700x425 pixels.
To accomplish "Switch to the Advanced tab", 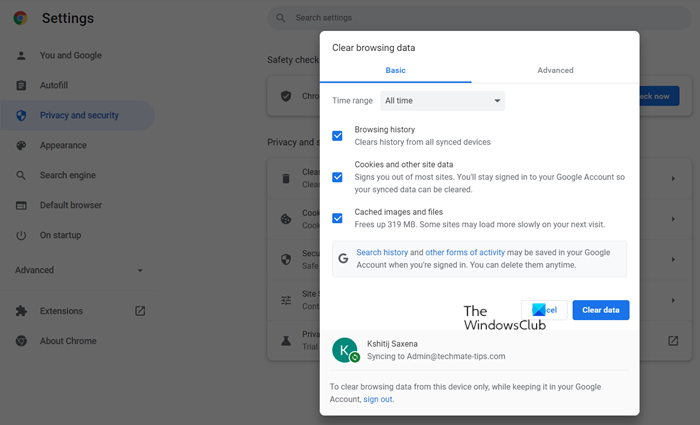I will (555, 71).
